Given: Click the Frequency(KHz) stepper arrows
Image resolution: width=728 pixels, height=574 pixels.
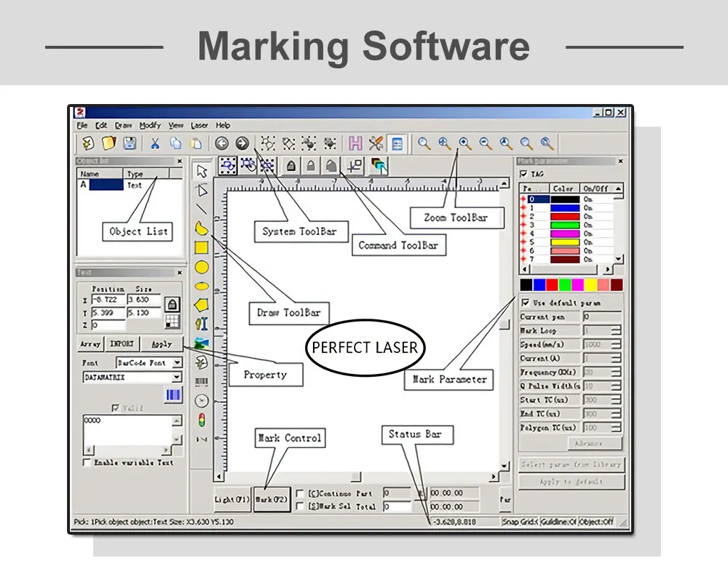Looking at the screenshot, I should (616, 372).
